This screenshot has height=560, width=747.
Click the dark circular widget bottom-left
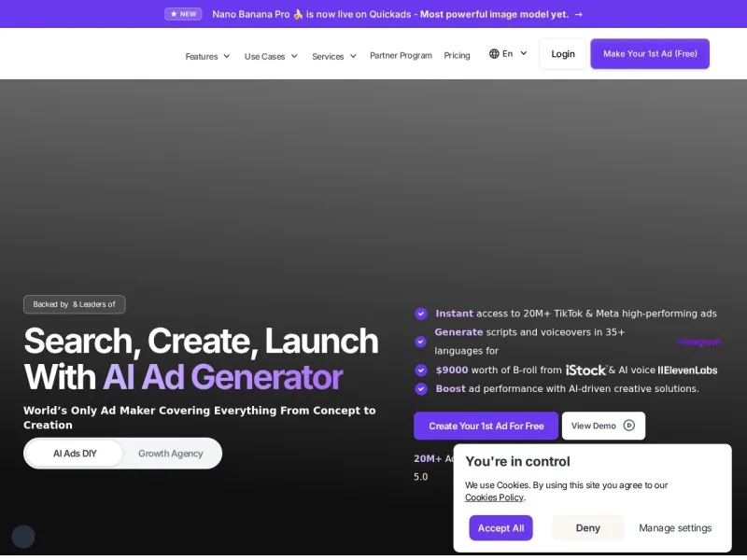(23, 537)
